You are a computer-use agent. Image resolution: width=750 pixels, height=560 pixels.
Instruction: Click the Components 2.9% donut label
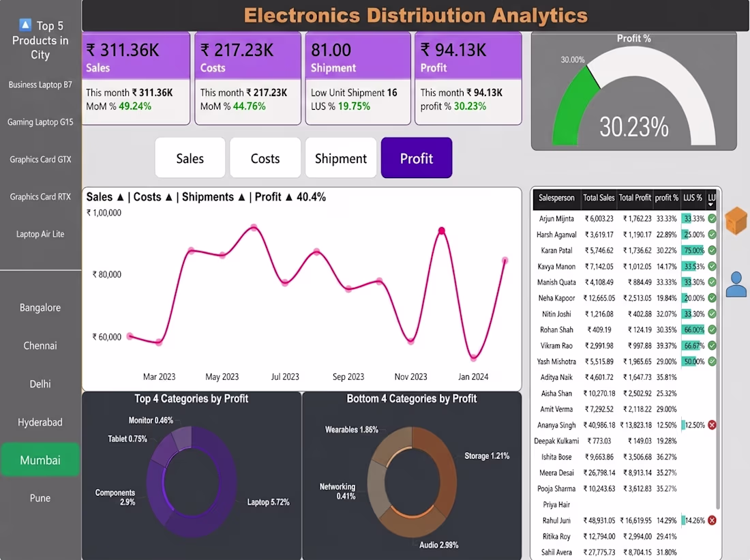(x=115, y=497)
